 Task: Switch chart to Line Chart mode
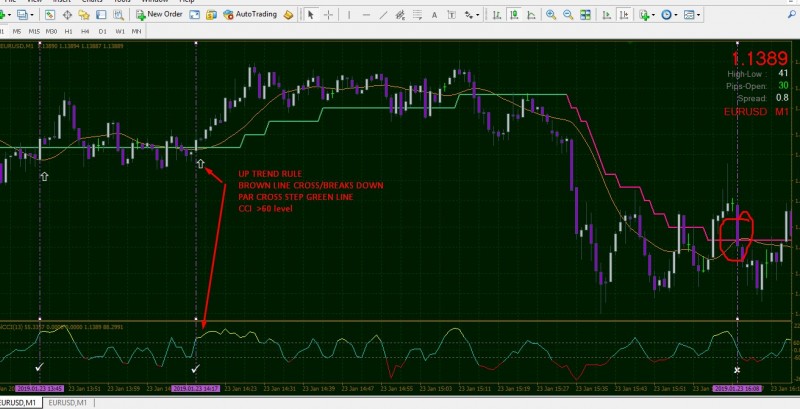coord(531,15)
